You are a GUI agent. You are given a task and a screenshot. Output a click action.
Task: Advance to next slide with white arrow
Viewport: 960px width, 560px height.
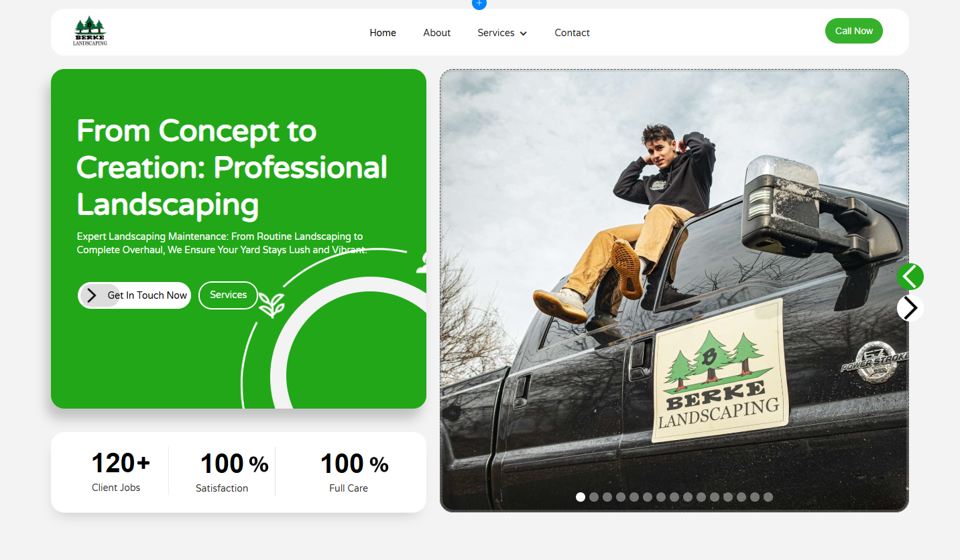(910, 308)
